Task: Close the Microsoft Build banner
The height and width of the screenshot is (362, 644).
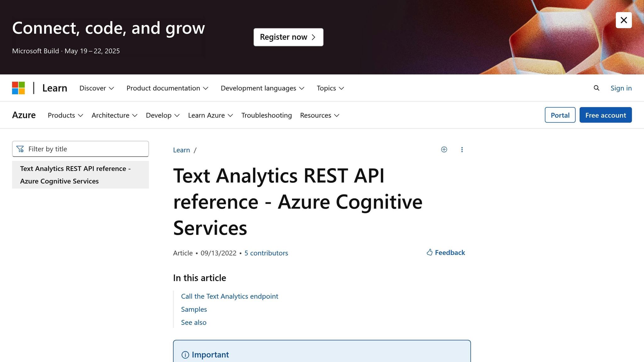Action: (624, 20)
